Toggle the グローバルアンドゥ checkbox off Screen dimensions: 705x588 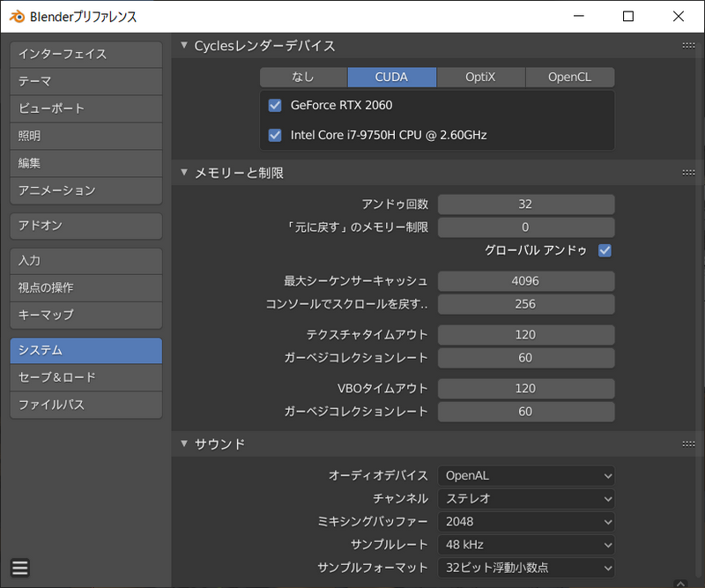pos(605,250)
